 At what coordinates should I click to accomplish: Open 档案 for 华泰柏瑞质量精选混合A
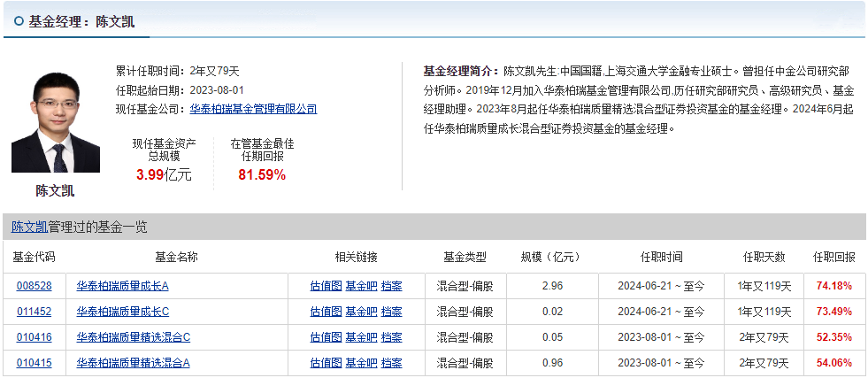392,363
